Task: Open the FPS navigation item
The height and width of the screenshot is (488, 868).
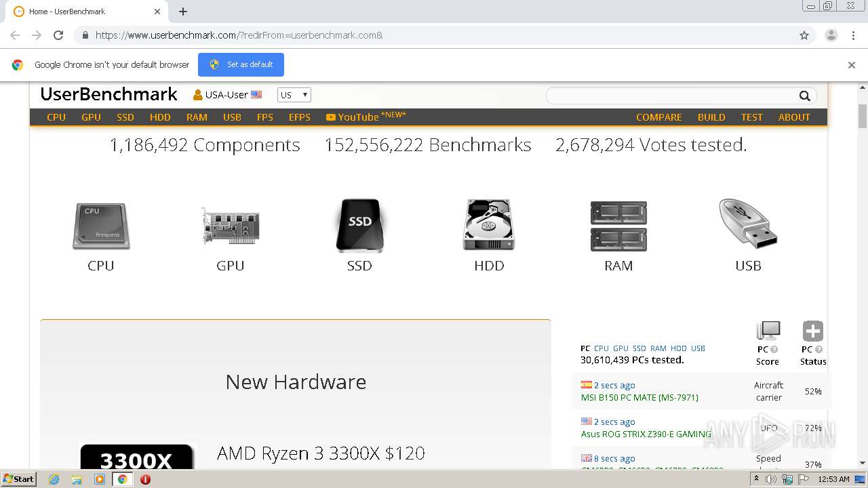Action: (265, 117)
